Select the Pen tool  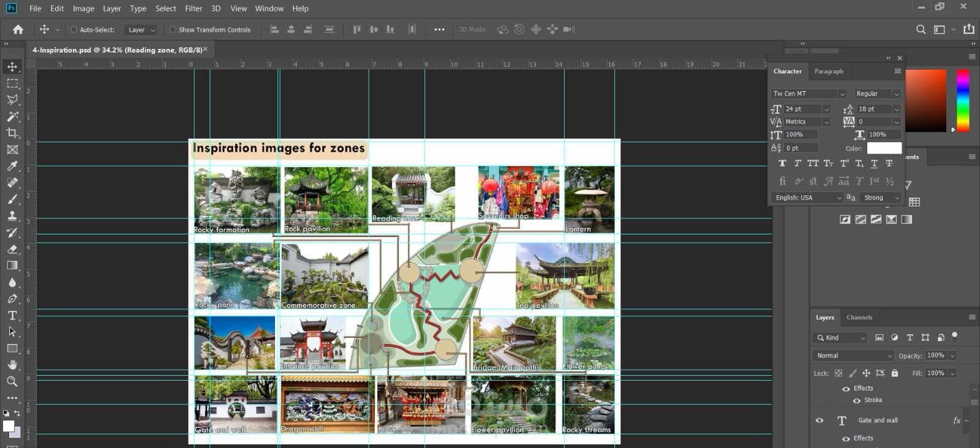12,299
